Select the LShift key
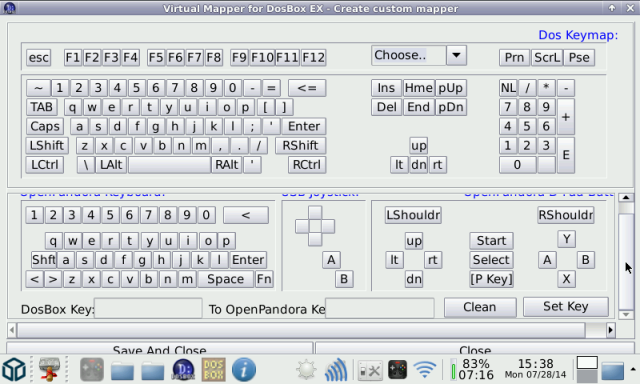 (47, 146)
